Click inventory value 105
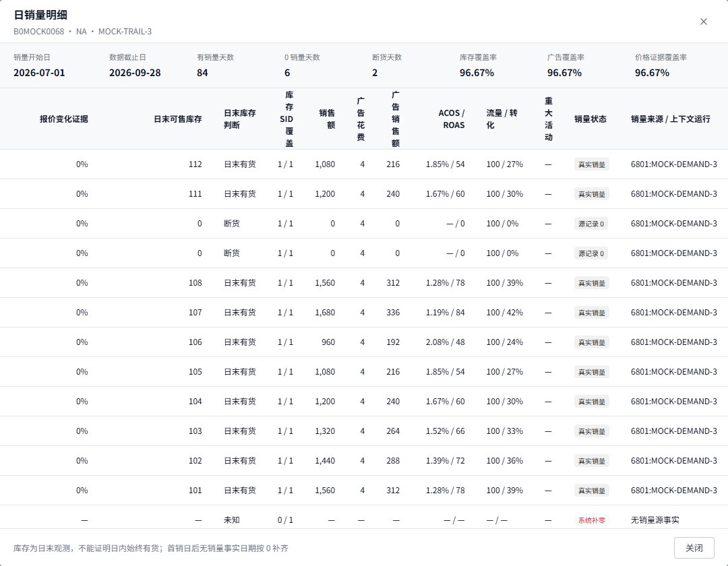Viewport: 728px width, 566px height. tap(195, 372)
